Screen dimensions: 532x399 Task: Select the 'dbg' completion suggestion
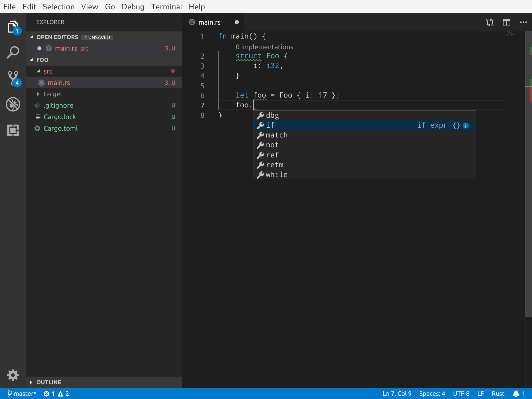pos(364,116)
